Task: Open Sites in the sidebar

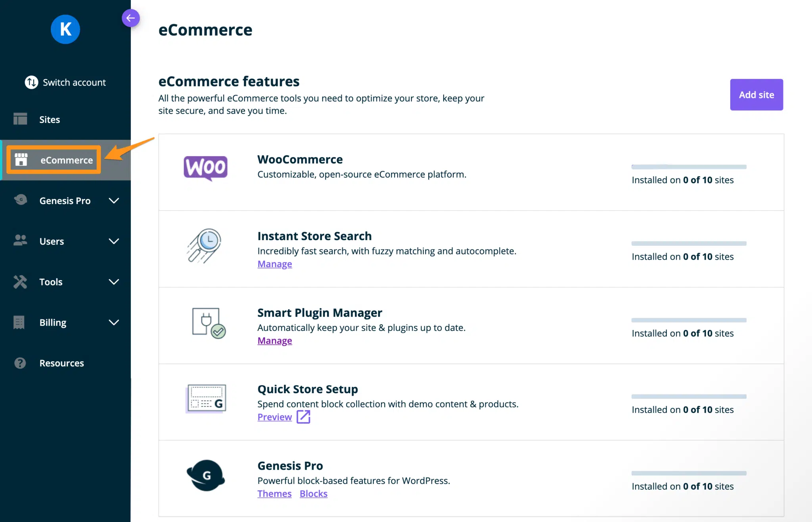Action: (x=49, y=120)
